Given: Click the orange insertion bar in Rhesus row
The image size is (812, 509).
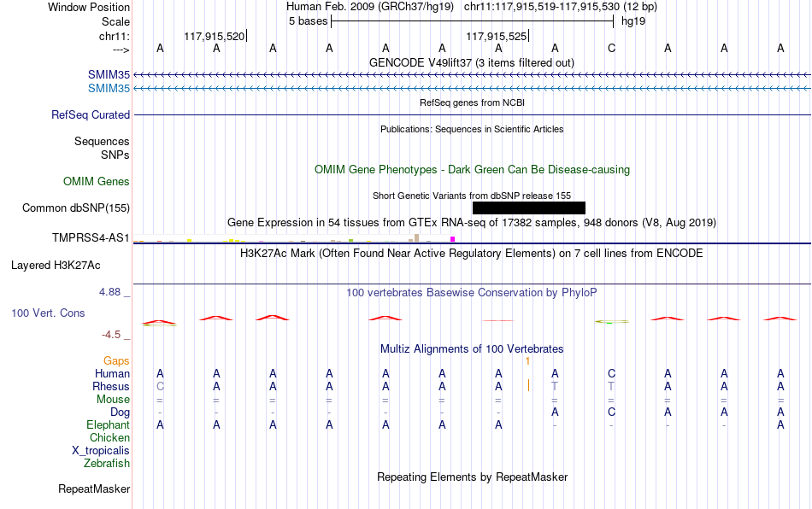Looking at the screenshot, I should coord(528,385).
